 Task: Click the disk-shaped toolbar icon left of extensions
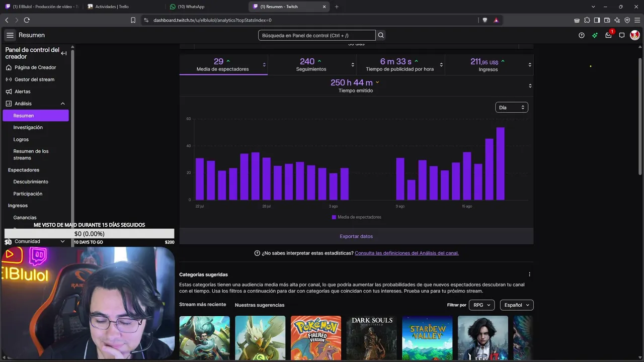click(577, 20)
